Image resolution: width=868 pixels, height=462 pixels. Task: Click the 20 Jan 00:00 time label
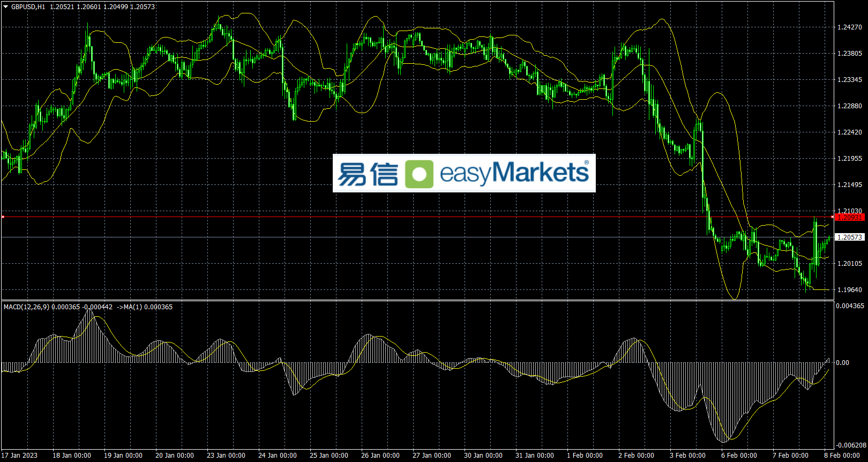175,456
